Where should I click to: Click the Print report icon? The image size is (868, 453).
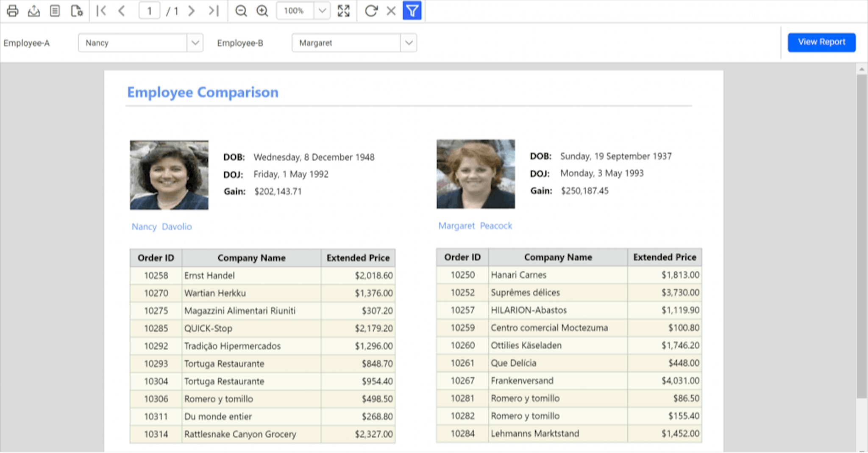tap(13, 11)
